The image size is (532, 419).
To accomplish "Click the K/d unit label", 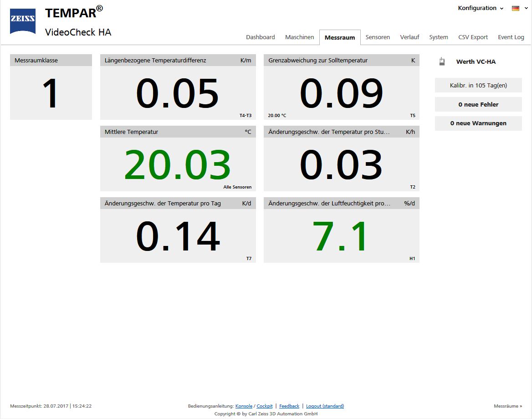I will (x=247, y=203).
